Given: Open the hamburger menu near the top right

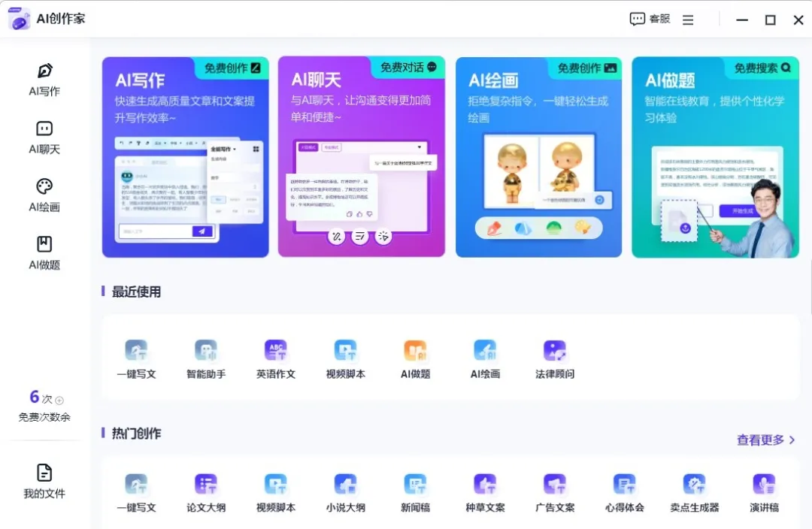Looking at the screenshot, I should (x=688, y=19).
